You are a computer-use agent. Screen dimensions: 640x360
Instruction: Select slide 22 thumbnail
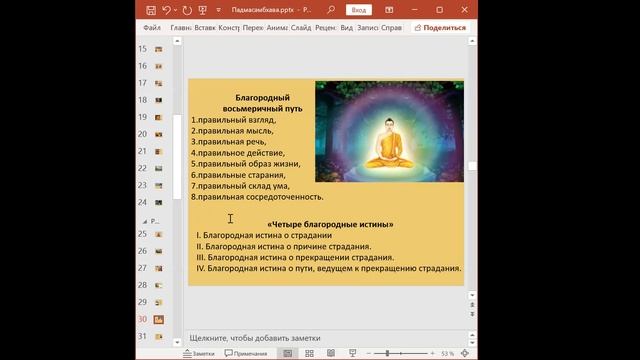coord(158,169)
